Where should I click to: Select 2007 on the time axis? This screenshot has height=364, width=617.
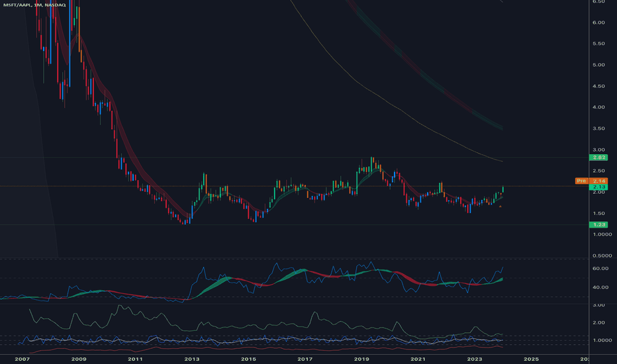tap(22, 359)
